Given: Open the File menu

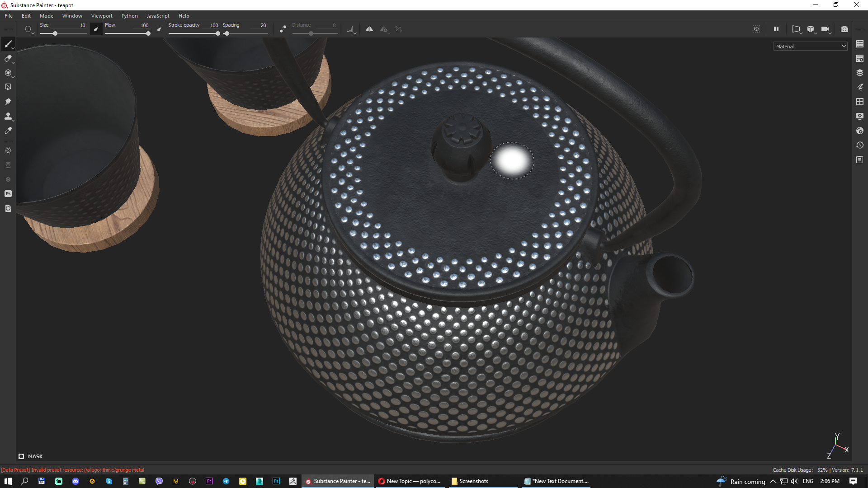Looking at the screenshot, I should pos(9,16).
